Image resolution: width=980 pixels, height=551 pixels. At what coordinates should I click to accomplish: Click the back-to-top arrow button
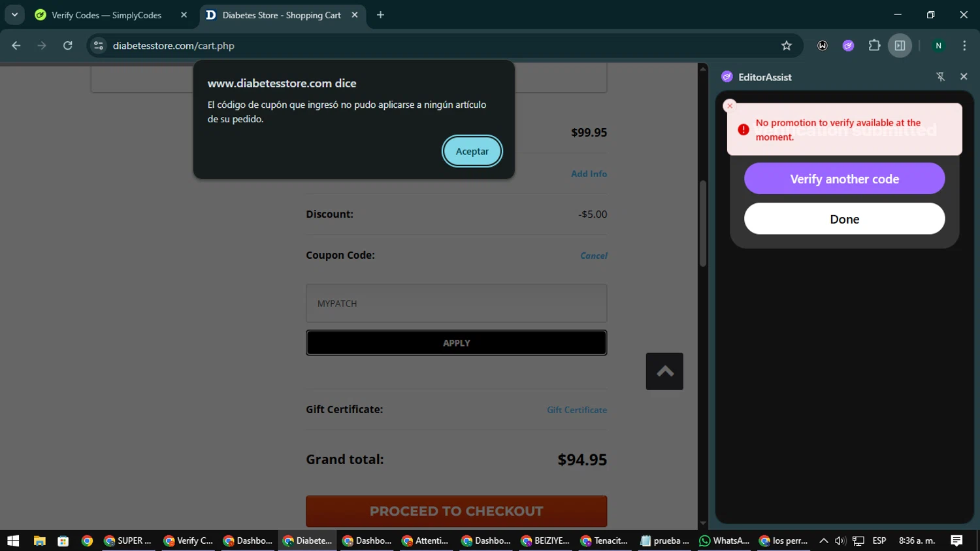pos(664,371)
